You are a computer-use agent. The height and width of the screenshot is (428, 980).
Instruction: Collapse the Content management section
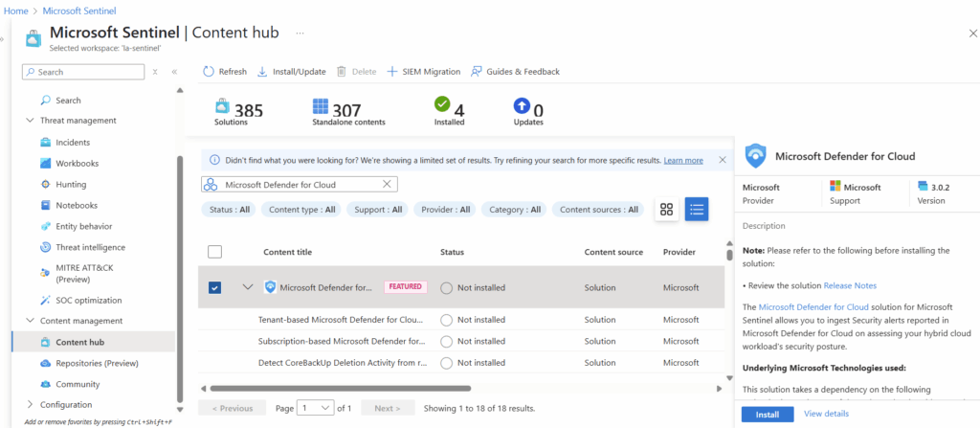(x=30, y=321)
